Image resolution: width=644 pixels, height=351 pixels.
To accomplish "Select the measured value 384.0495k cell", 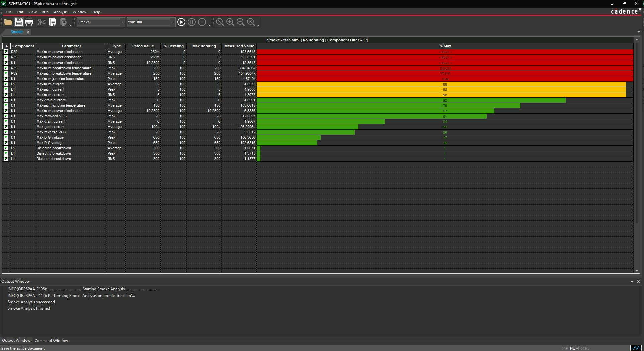I will (239, 68).
